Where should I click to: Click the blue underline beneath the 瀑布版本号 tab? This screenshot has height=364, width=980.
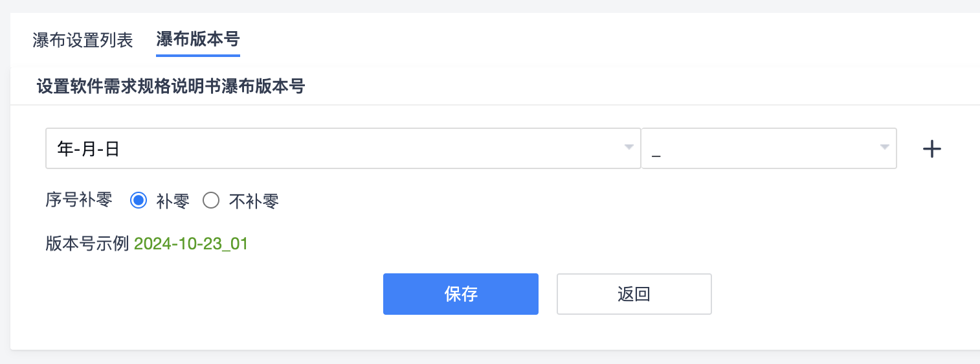point(198,56)
